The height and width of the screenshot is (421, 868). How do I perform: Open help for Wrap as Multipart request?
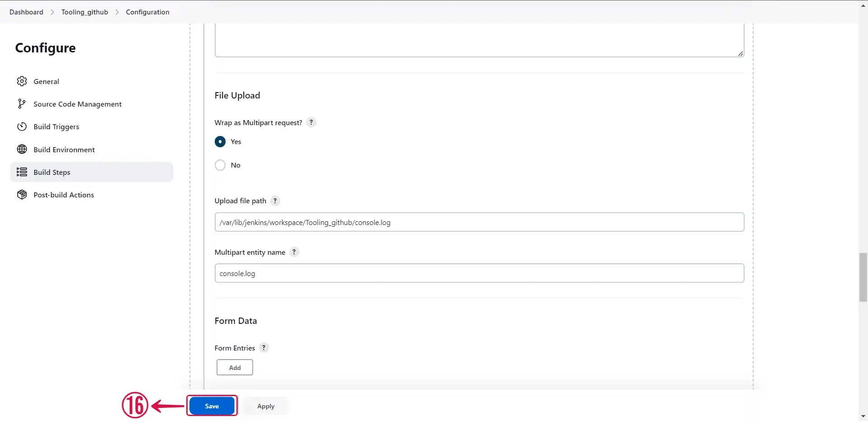tap(311, 122)
